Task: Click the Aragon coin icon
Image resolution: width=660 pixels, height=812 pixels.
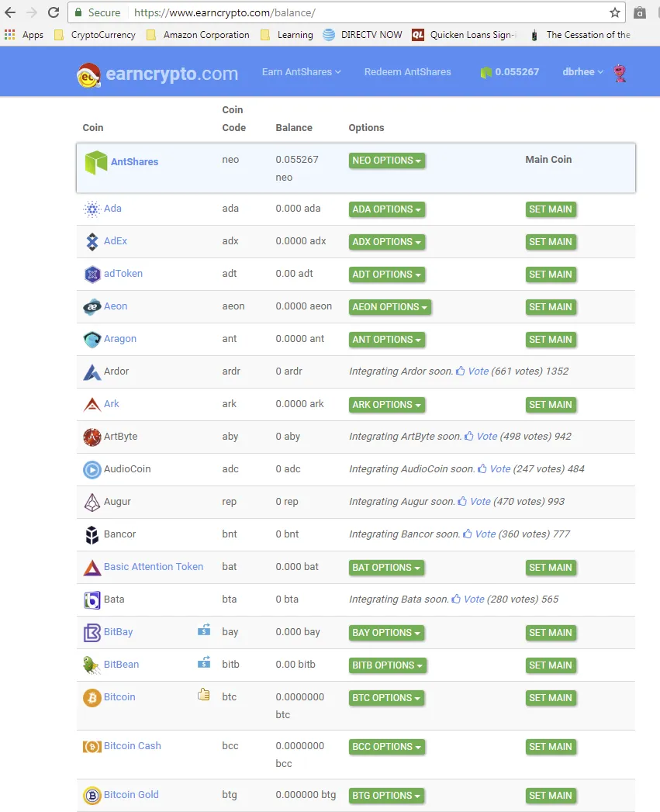Action: (92, 340)
